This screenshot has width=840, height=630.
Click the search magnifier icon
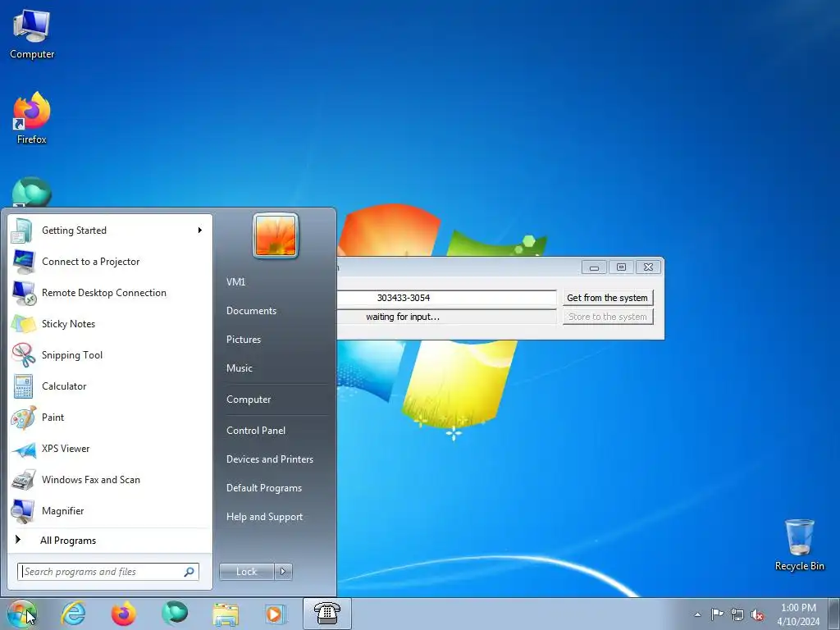[x=189, y=572]
